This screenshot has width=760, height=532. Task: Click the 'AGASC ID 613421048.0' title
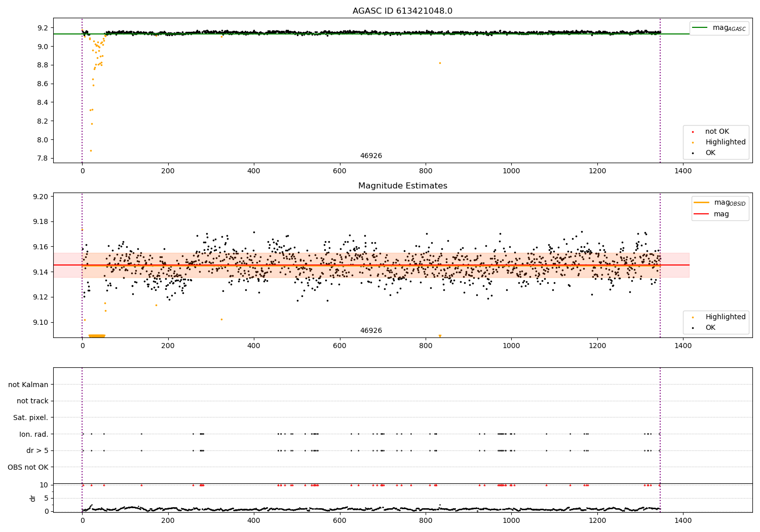coord(402,11)
